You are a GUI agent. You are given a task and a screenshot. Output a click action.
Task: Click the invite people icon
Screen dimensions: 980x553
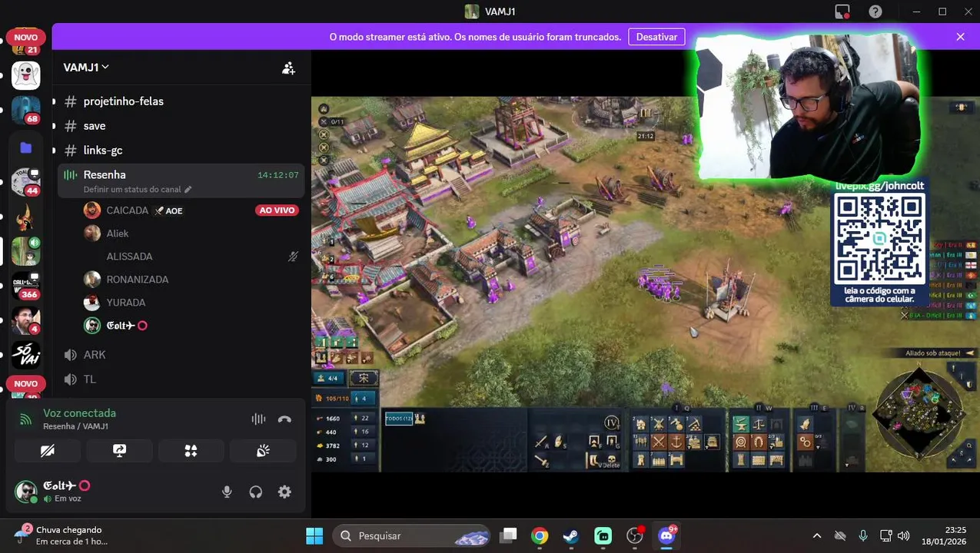click(x=288, y=68)
